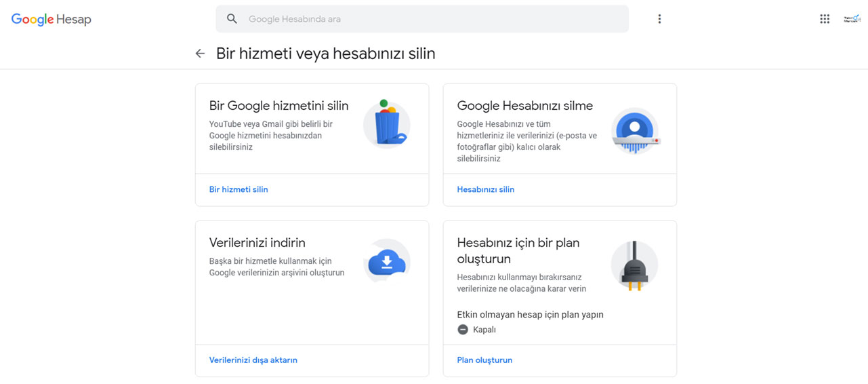The width and height of the screenshot is (868, 384).
Task: Click the trash bin illustration icon
Action: [x=387, y=123]
